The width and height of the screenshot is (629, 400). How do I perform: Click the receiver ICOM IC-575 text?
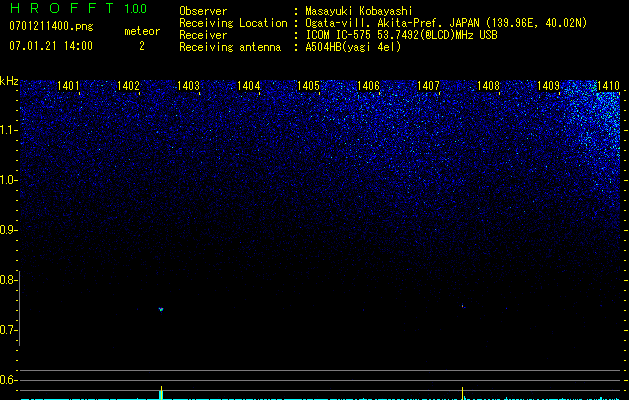click(x=401, y=35)
